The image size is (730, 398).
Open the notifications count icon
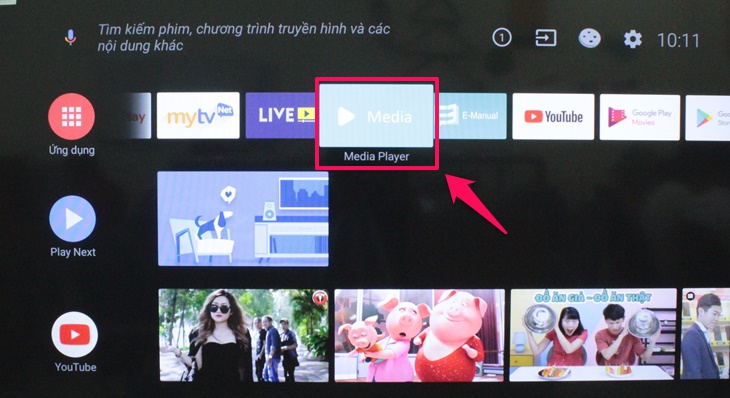coord(501,38)
